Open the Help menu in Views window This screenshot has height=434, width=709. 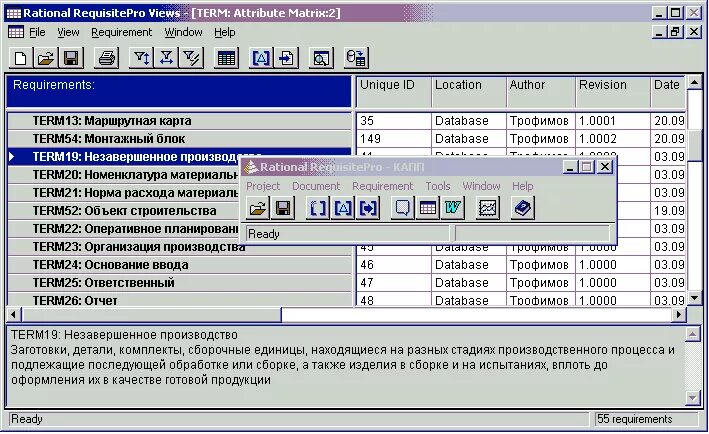click(225, 33)
